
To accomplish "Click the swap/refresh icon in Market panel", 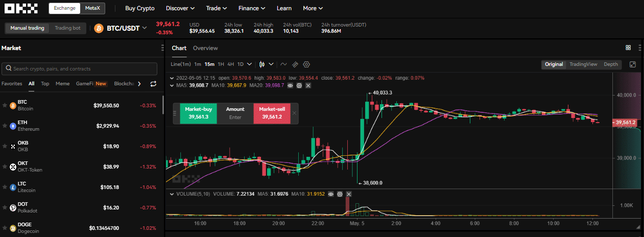I will point(153,84).
